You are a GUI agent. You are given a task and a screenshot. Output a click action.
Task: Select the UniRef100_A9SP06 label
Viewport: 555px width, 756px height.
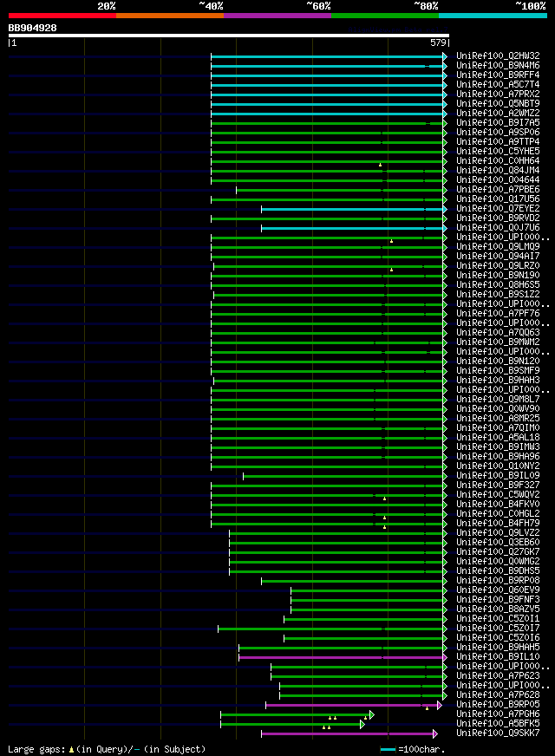pos(498,132)
